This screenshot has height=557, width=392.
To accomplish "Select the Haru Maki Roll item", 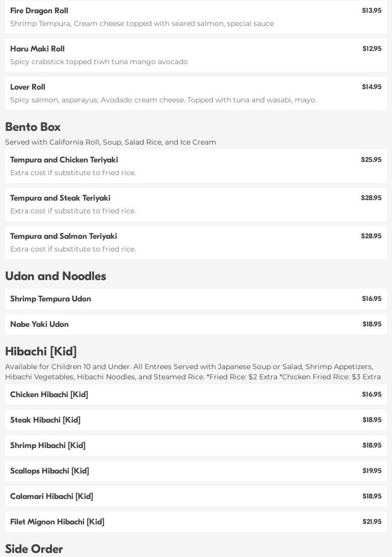I will click(195, 55).
